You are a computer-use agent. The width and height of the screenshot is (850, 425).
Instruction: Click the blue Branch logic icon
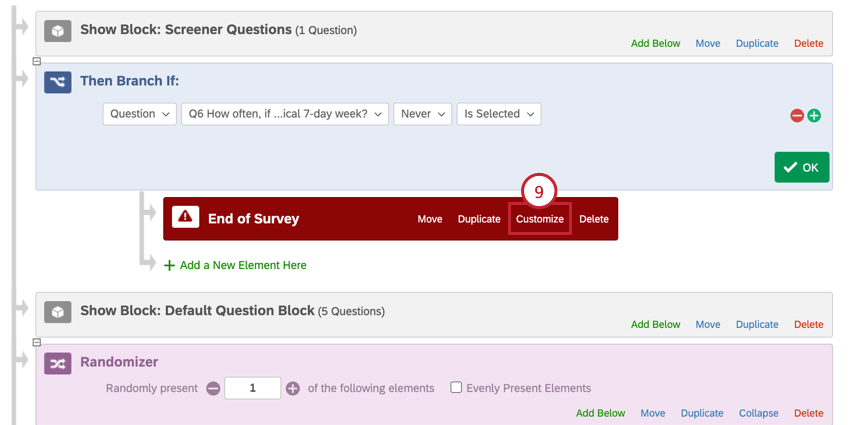tap(58, 81)
